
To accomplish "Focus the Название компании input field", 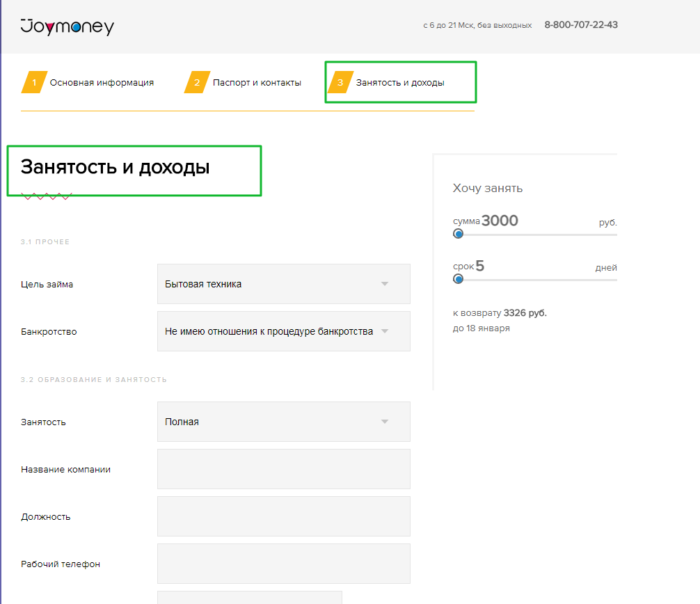I will 284,469.
